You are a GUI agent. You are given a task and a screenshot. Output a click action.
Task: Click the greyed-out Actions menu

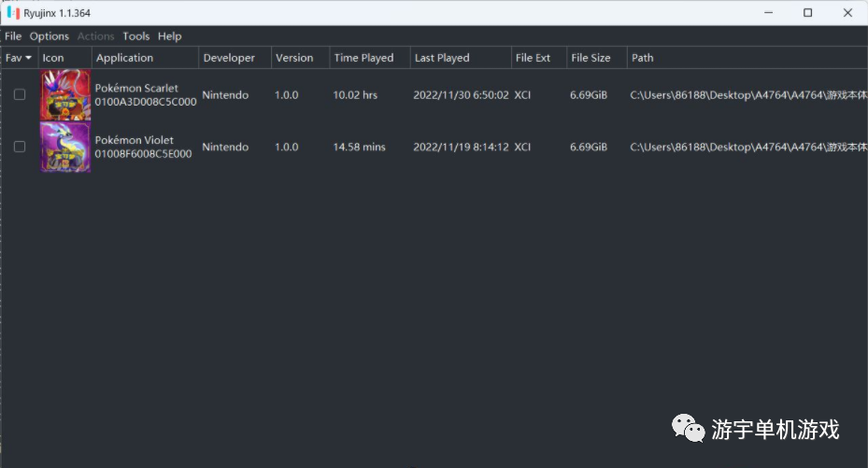point(95,35)
